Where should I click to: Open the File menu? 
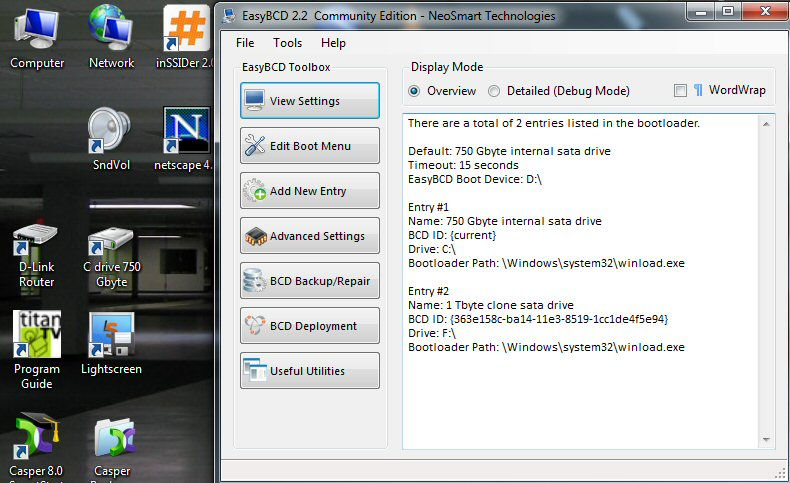point(245,43)
